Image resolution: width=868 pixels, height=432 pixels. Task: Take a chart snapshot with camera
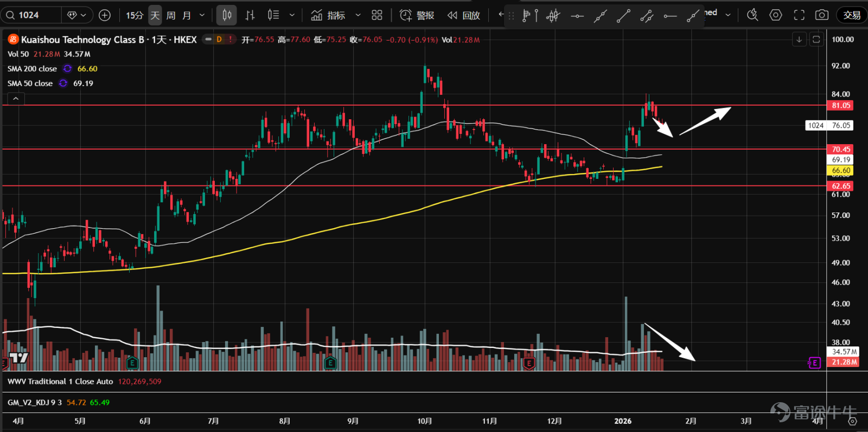click(x=822, y=15)
